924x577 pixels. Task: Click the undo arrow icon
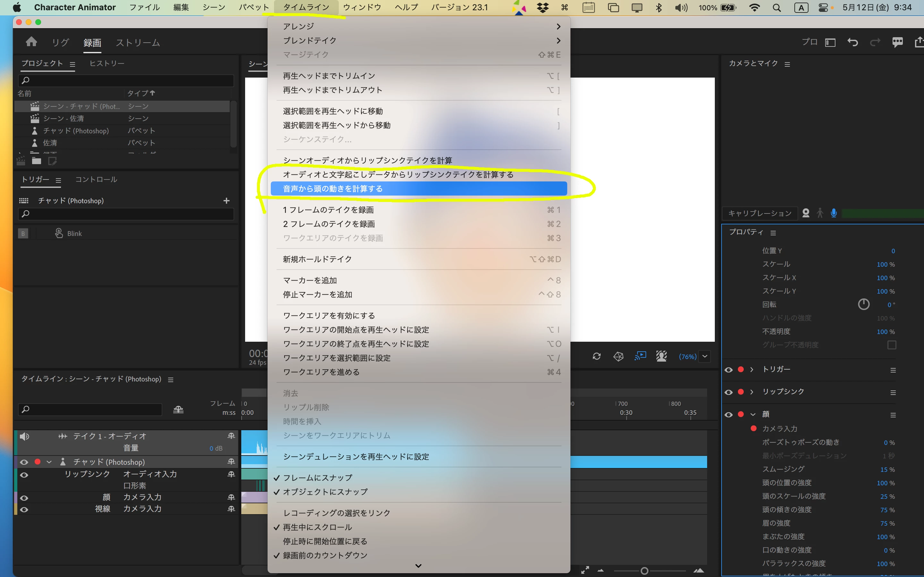[852, 42]
